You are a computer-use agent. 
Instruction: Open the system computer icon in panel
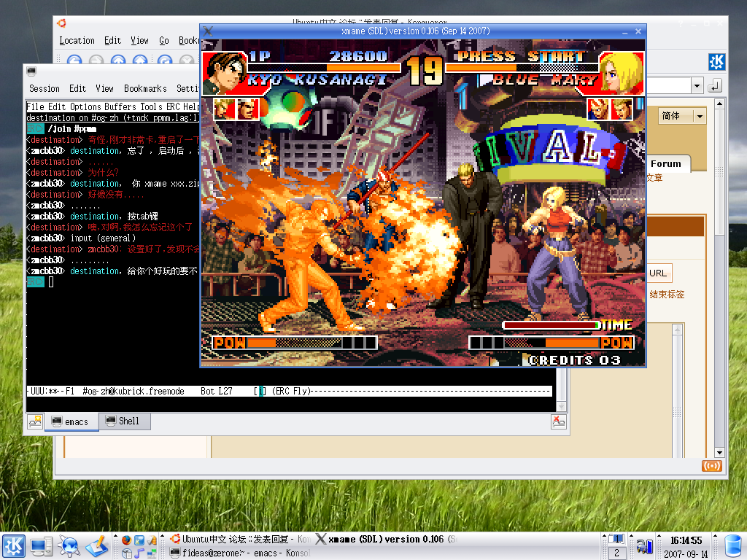41,546
